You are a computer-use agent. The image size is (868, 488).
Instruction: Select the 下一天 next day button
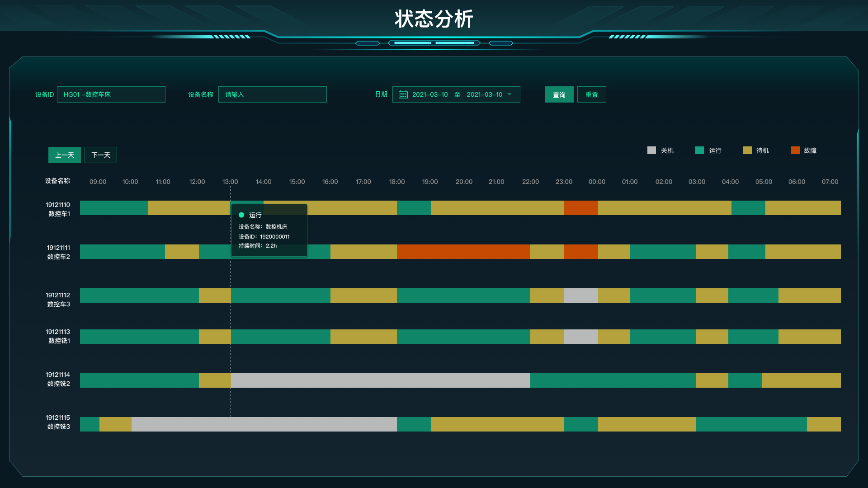pyautogui.click(x=100, y=155)
